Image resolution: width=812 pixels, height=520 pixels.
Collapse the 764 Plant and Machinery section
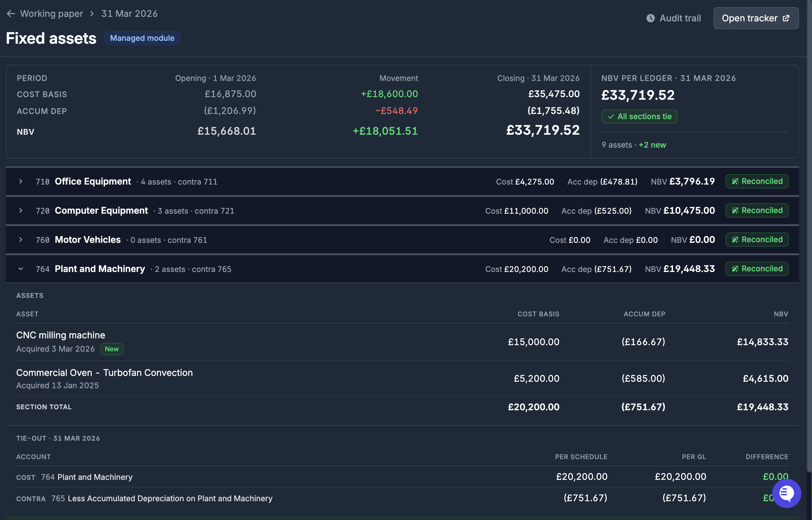click(x=21, y=269)
